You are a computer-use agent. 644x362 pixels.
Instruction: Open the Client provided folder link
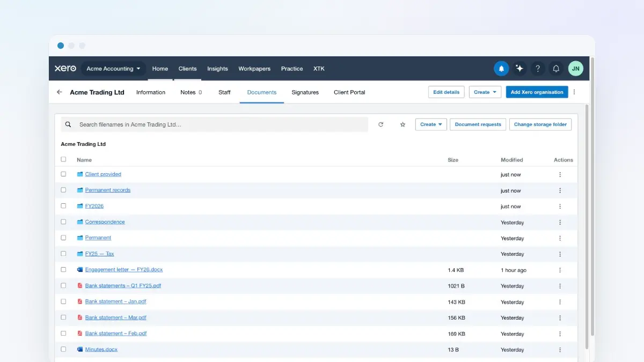point(103,174)
